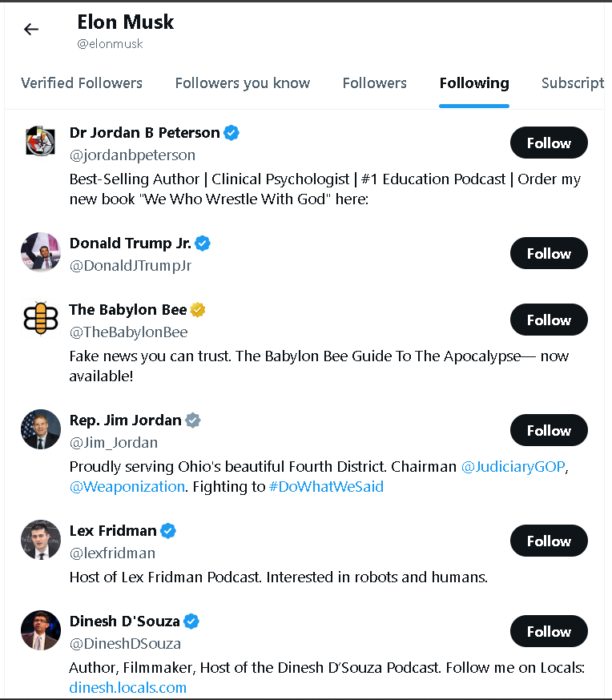Click Rep. Jim Jordan's verified checkmark
612x700 pixels.
192,419
